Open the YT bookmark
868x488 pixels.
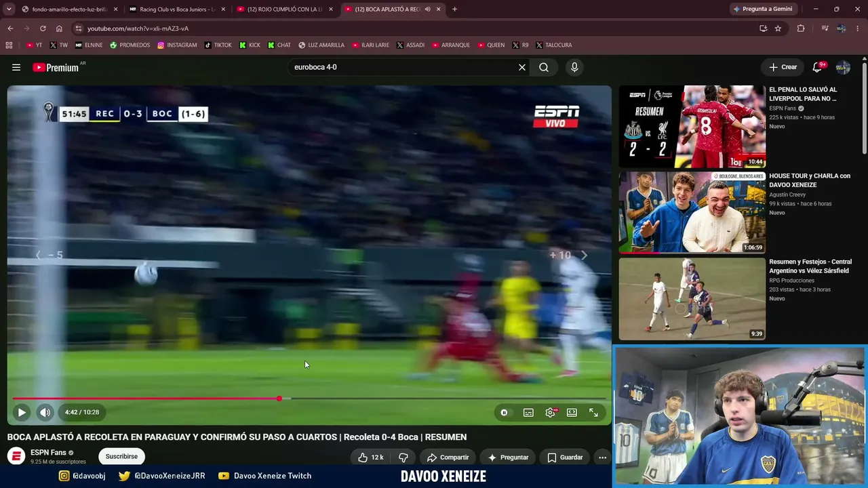(34, 45)
